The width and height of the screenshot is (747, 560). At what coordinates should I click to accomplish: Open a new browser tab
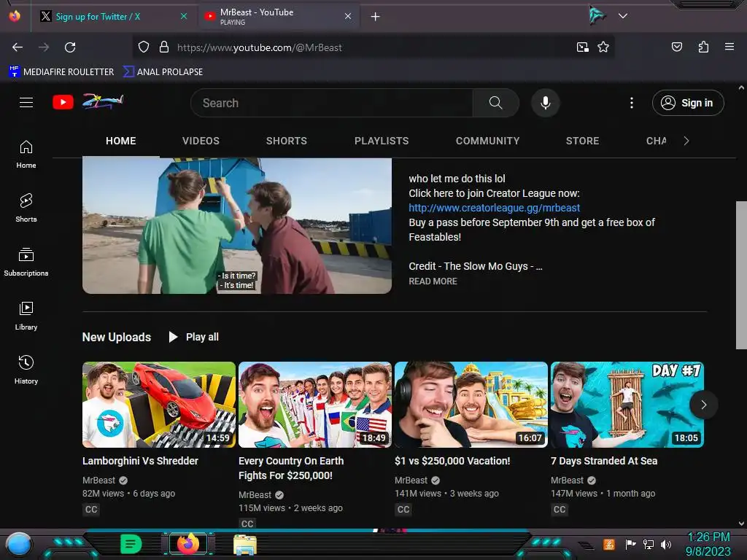pos(376,17)
